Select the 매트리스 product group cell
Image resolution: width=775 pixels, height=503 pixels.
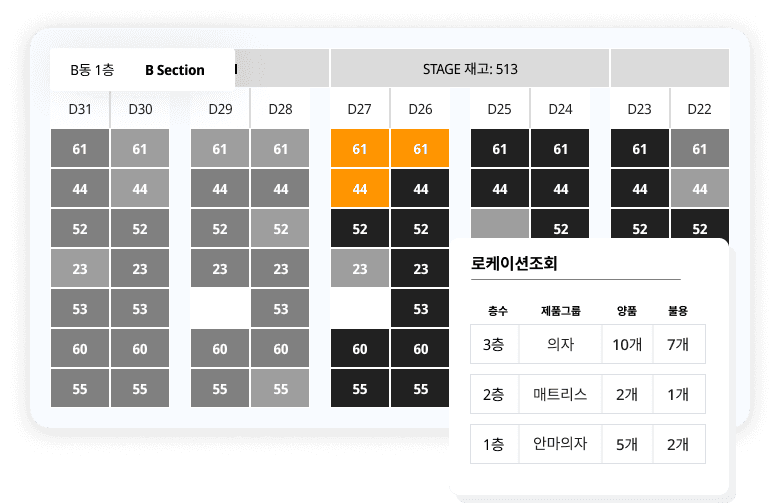pos(560,394)
